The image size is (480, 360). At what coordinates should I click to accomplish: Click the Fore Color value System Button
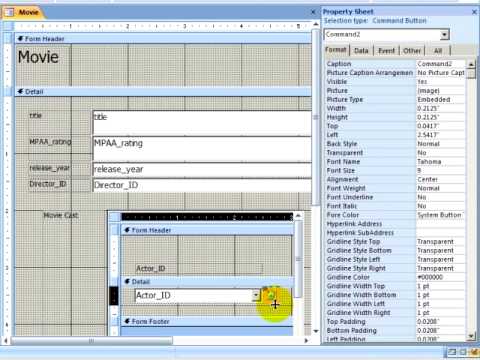(x=441, y=215)
